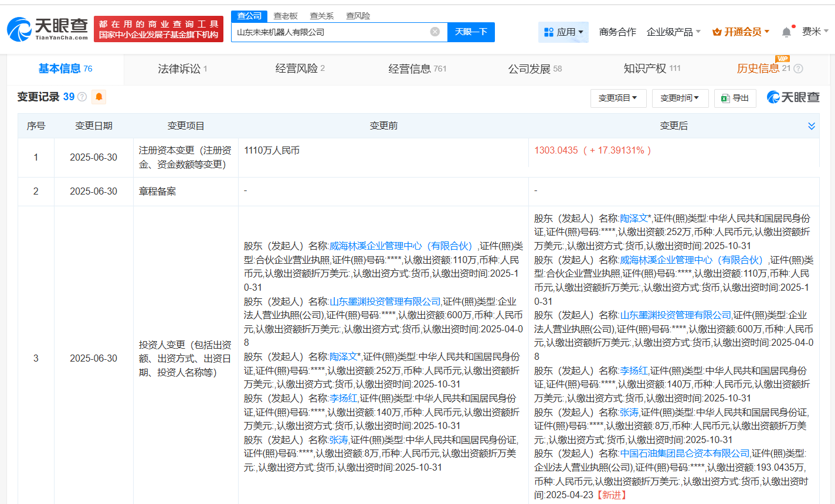Click the help icon beside 变更记录 39

point(82,97)
